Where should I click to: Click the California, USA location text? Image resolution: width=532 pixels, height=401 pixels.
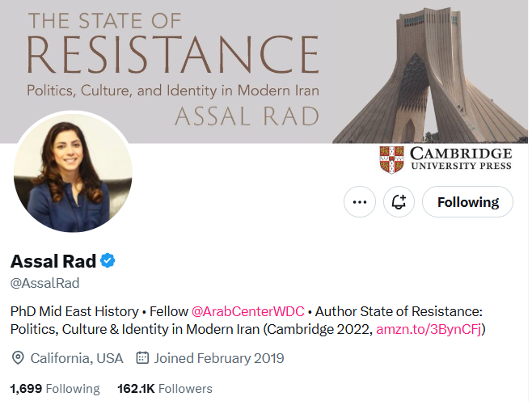tap(77, 357)
